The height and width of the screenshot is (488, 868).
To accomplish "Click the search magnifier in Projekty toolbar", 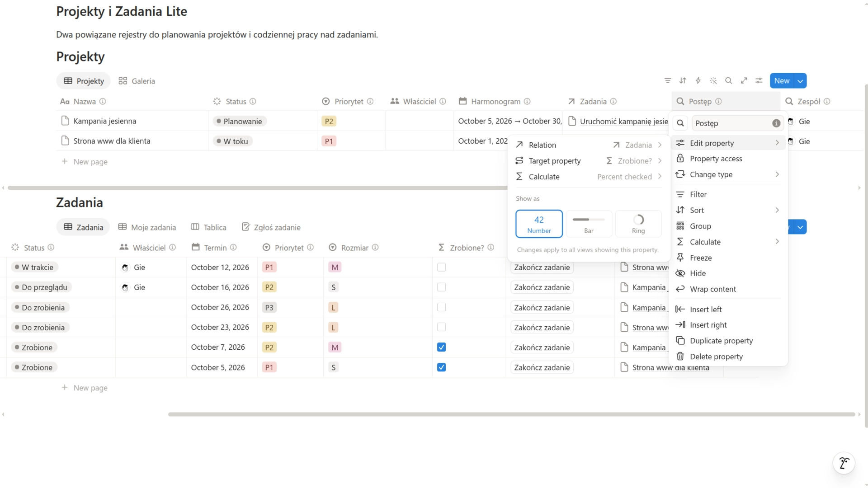I will tap(728, 80).
